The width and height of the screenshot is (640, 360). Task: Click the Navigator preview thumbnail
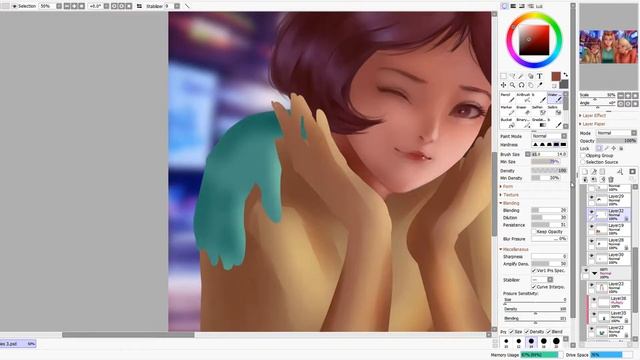coord(608,46)
